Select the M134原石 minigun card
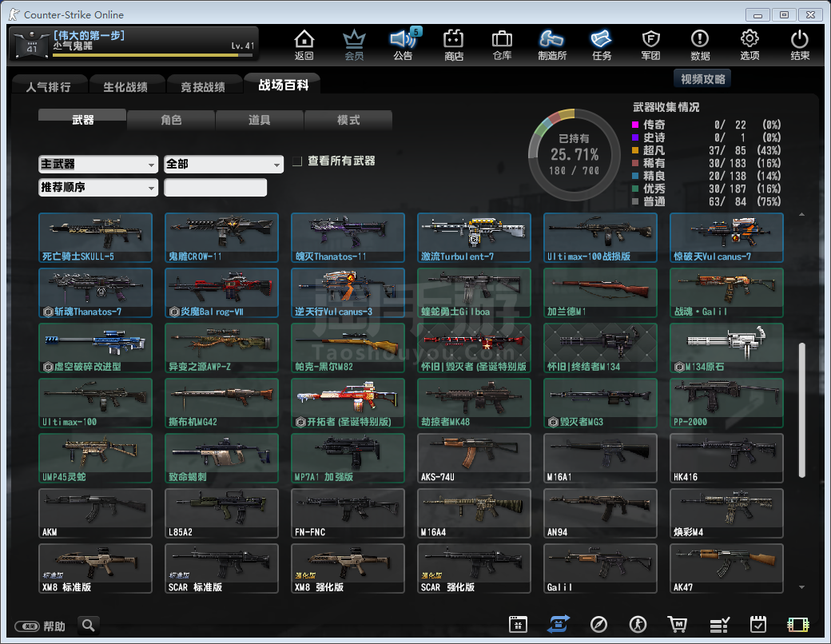The image size is (831, 644). [726, 348]
